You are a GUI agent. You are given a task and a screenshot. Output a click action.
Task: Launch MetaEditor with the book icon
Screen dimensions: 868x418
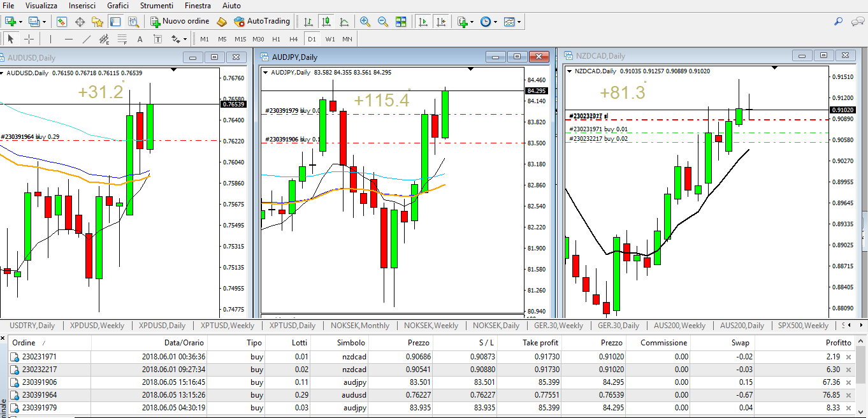[x=222, y=22]
